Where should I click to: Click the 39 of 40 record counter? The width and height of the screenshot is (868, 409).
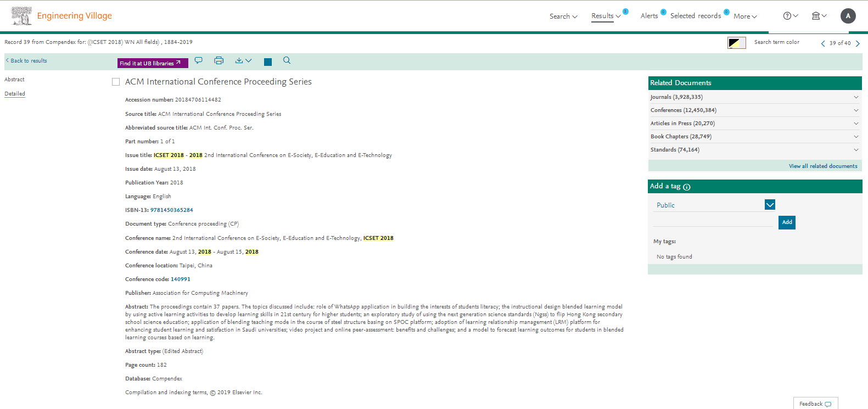tap(840, 43)
